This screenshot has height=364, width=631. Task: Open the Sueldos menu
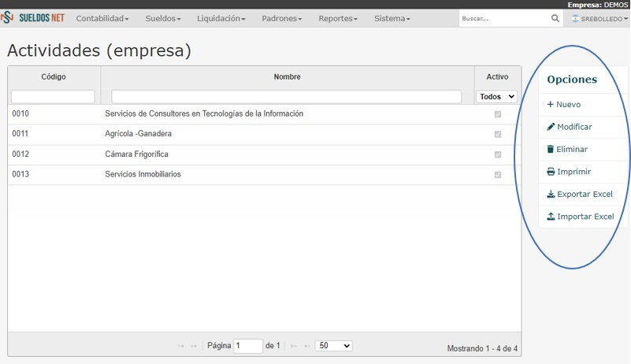(x=163, y=19)
